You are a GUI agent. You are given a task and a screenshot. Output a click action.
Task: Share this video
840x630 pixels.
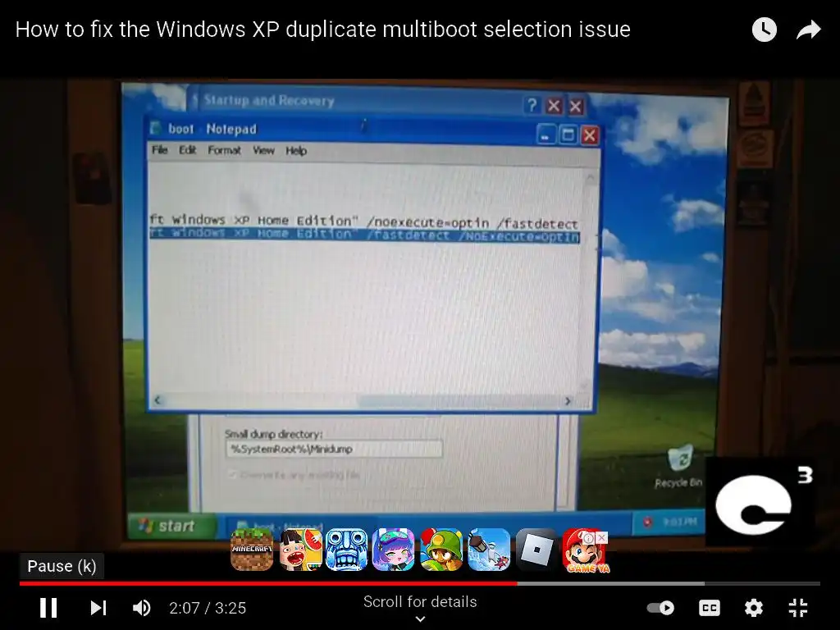coord(808,30)
